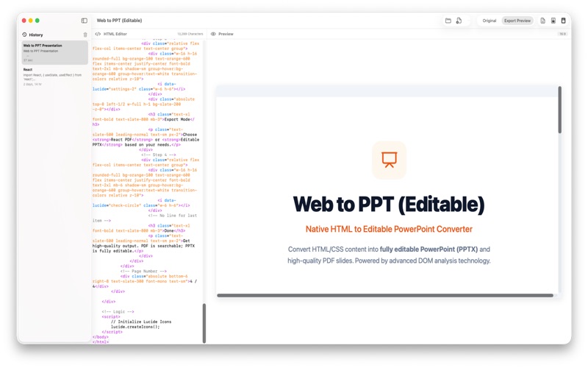Click the window title 'Web to PPT (Editable)'
This screenshot has height=368, width=588.
(119, 21)
